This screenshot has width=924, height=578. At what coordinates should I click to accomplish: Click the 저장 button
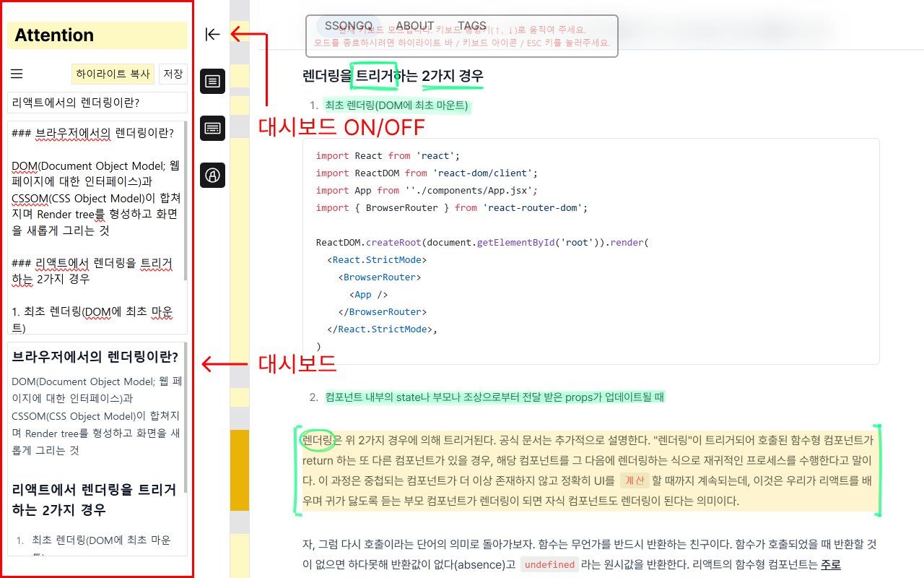tap(173, 74)
